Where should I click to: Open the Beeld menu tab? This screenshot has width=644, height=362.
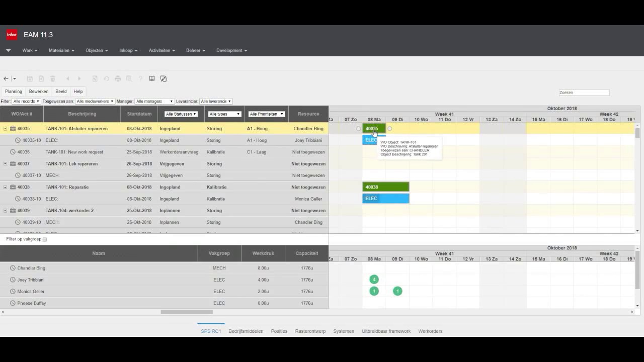(x=61, y=92)
